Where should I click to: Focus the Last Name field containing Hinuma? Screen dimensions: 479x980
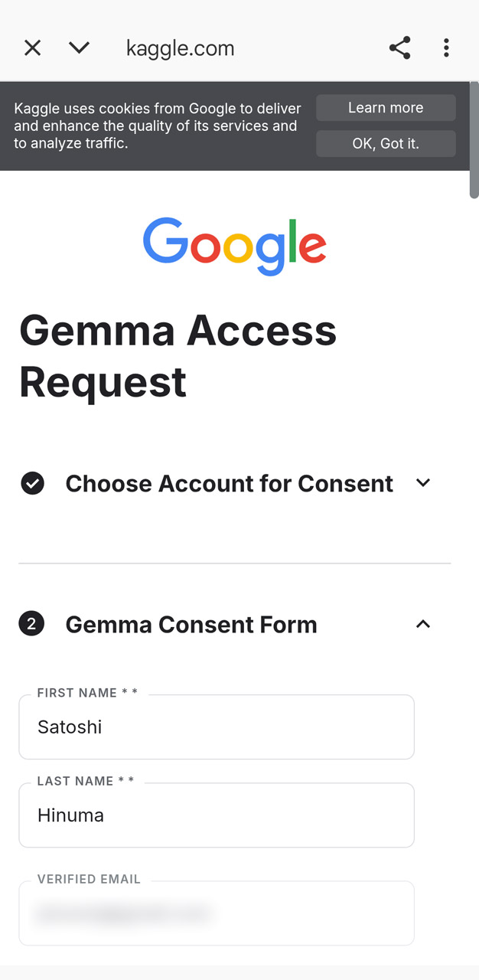tap(217, 815)
